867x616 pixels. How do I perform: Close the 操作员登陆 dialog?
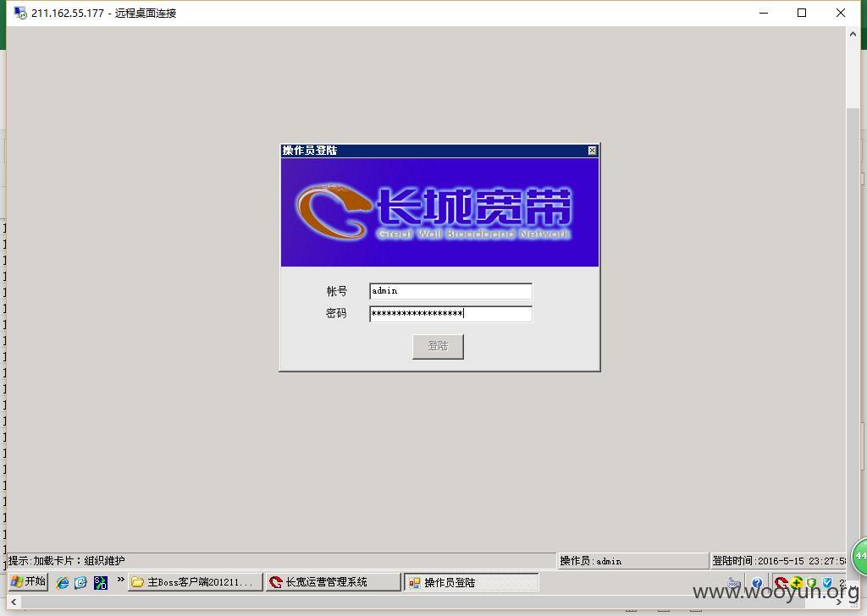click(x=592, y=151)
